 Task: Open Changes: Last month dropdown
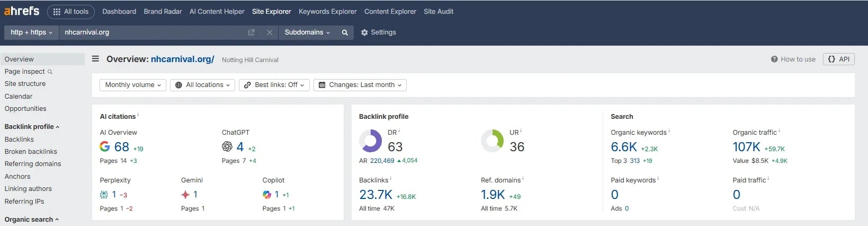coord(360,85)
